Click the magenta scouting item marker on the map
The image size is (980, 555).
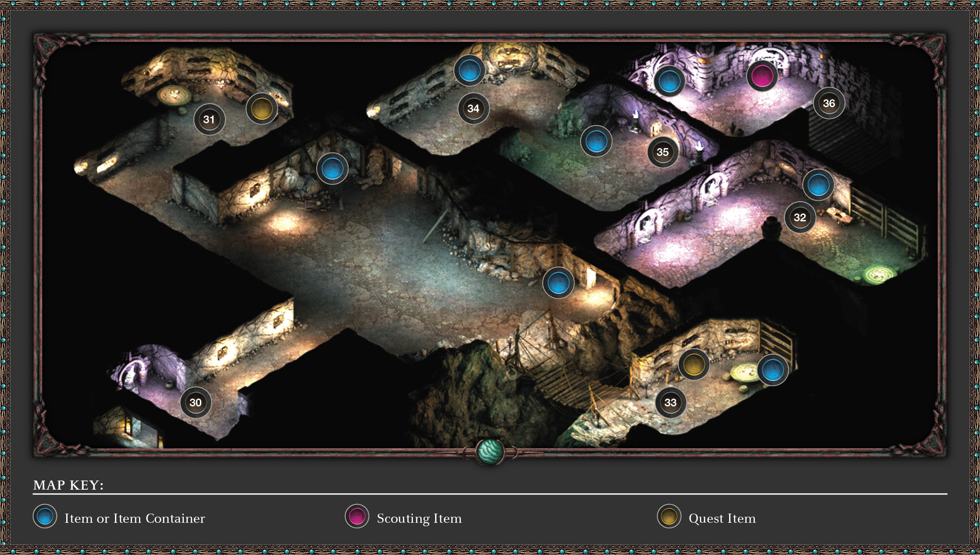pyautogui.click(x=762, y=76)
